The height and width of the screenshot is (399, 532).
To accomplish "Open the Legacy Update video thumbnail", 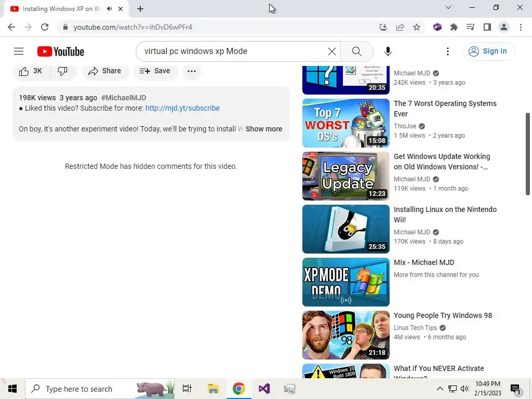I will (345, 176).
